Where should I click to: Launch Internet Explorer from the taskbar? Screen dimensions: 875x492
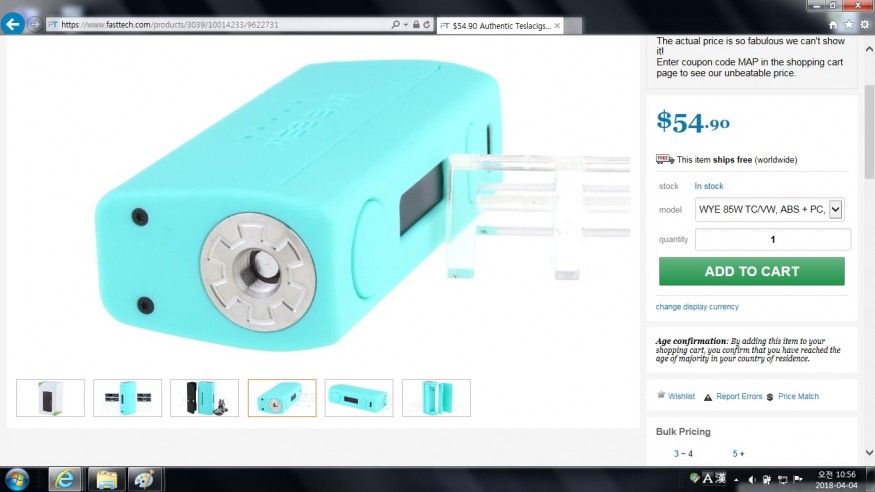(65, 479)
